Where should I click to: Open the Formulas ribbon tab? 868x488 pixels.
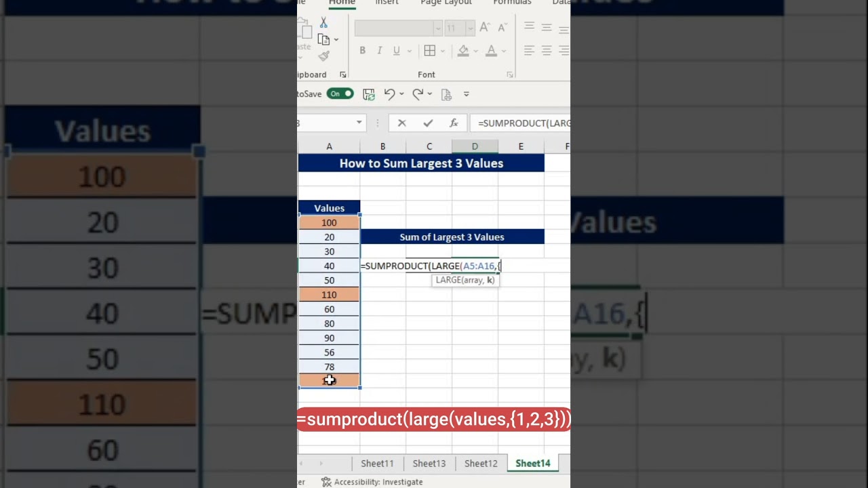512,3
